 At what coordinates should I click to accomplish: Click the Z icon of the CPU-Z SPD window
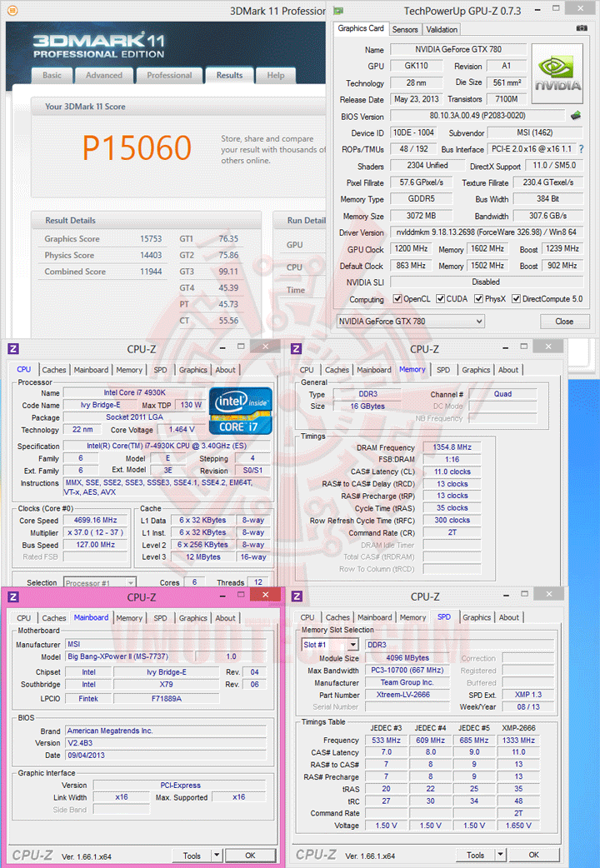[x=297, y=596]
